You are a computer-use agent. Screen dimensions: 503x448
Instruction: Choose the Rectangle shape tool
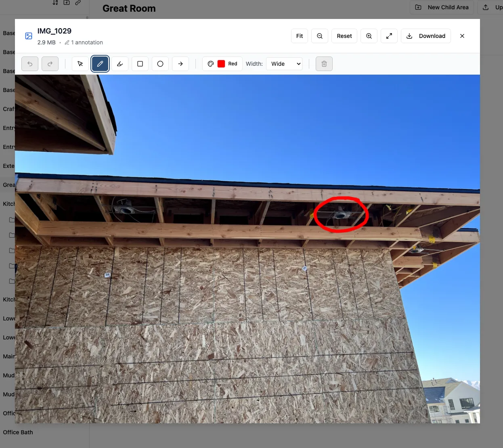tap(140, 63)
